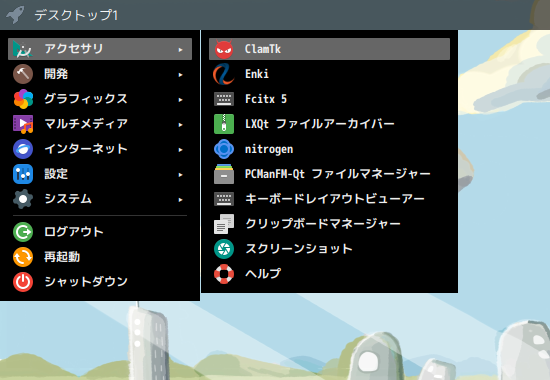Click the blue nitrogen icon

click(x=224, y=149)
